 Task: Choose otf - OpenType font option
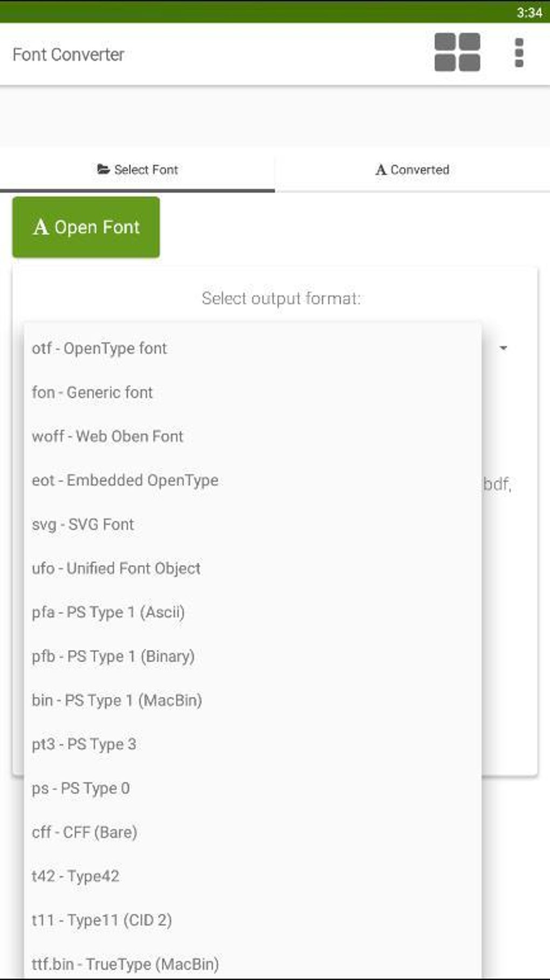99,348
